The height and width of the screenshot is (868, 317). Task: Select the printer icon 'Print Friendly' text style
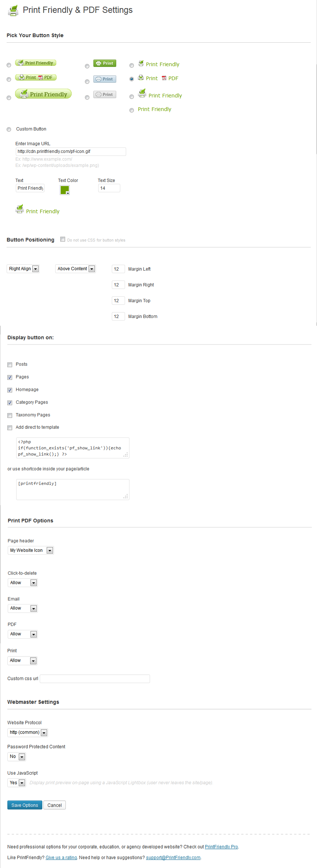[132, 65]
